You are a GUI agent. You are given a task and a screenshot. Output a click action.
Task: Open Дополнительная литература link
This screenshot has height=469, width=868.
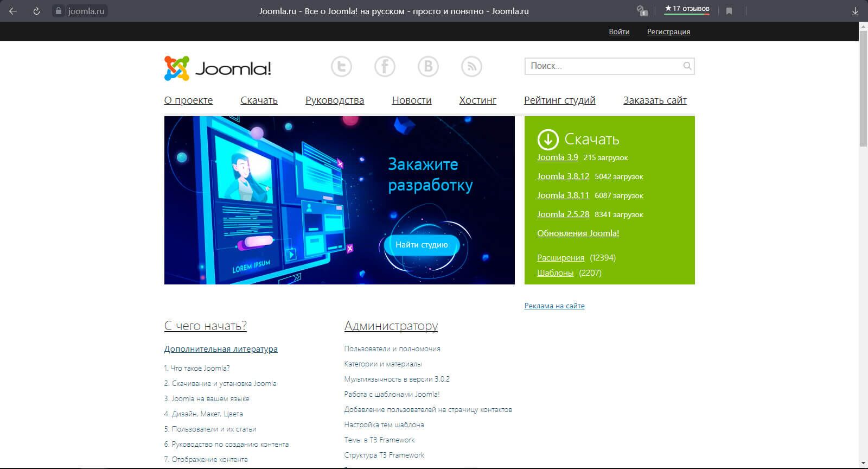tap(221, 349)
